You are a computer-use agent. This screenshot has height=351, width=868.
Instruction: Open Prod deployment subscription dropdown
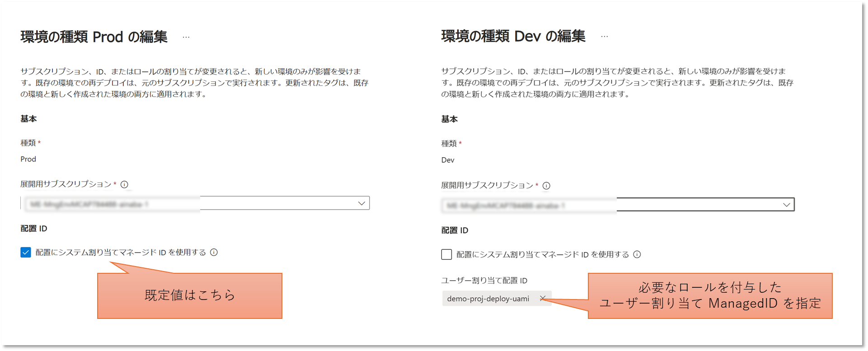195,203
